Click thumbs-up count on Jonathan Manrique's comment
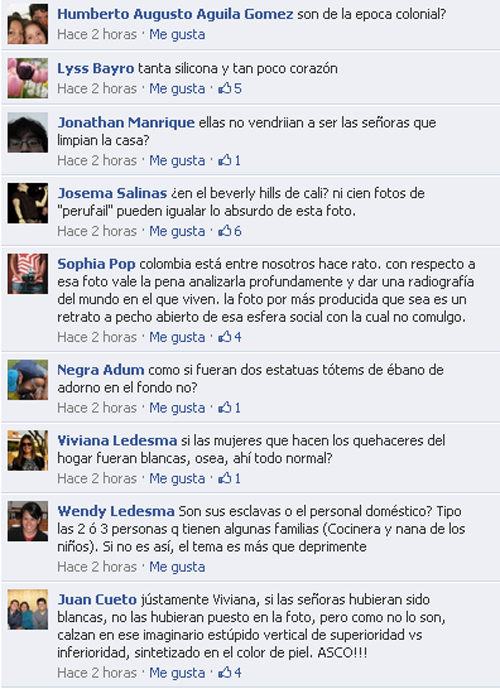This screenshot has width=500, height=689. [x=230, y=160]
